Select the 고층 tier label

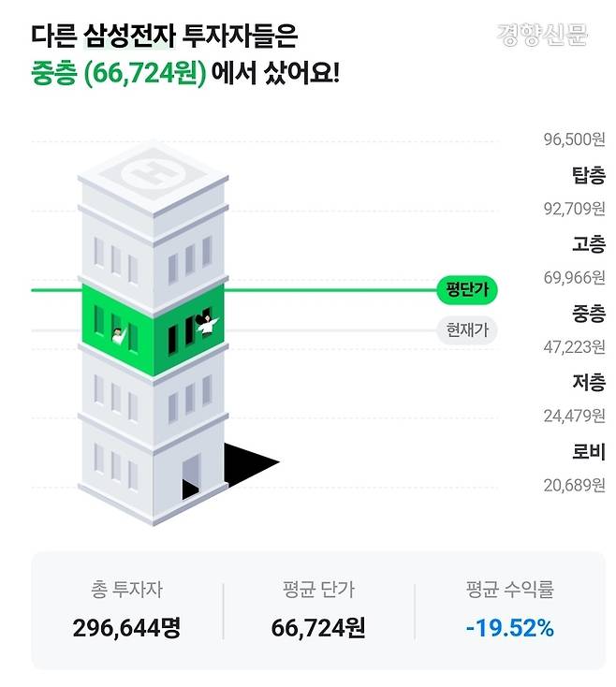[588, 244]
